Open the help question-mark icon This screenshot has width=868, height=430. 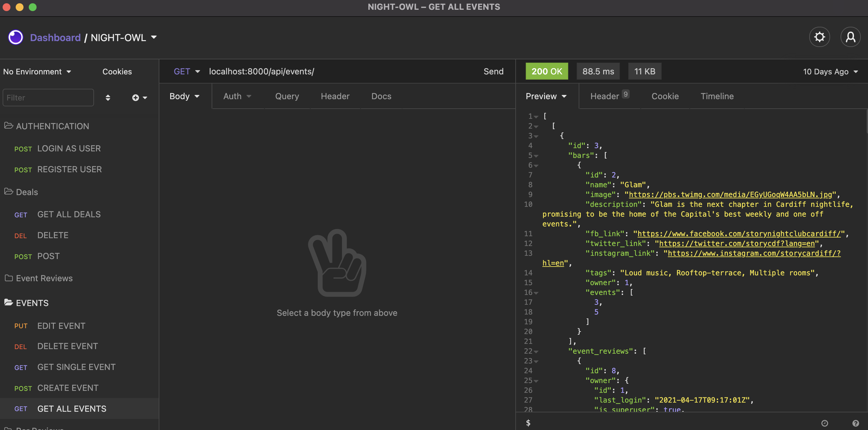tap(856, 423)
